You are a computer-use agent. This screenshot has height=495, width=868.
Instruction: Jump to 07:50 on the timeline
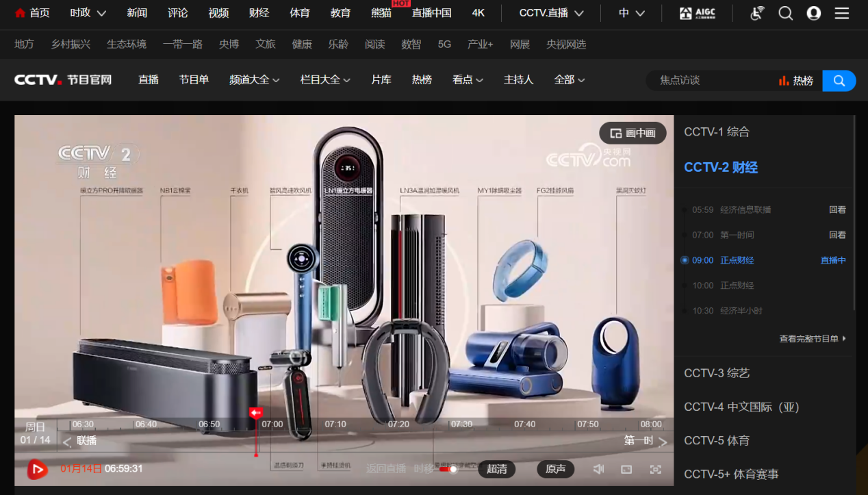pos(588,424)
